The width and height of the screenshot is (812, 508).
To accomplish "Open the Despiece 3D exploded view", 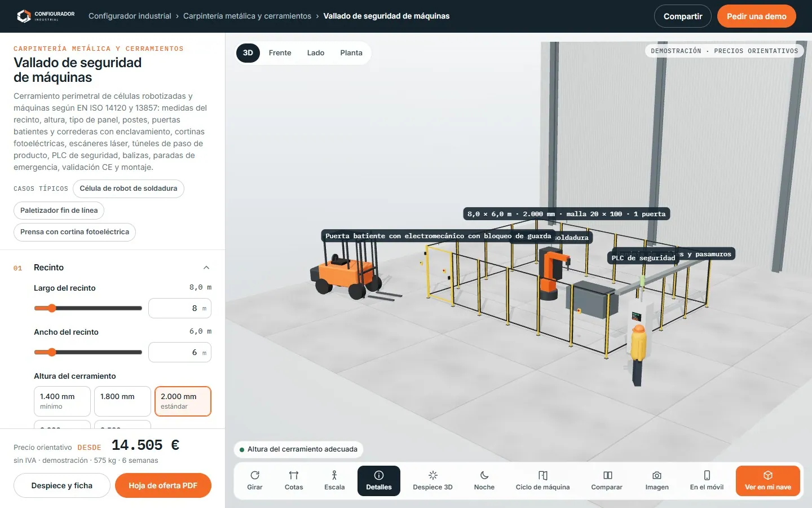I will point(433,481).
